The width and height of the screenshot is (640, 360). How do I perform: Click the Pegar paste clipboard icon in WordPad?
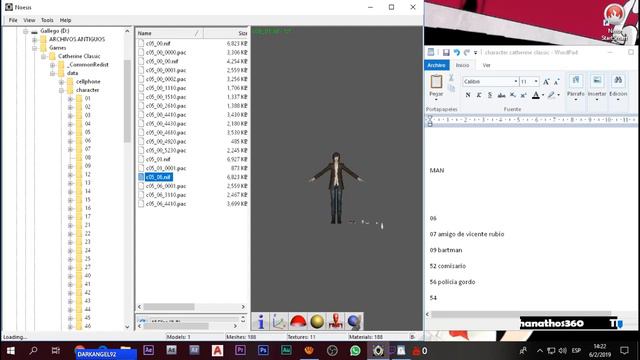pyautogui.click(x=436, y=82)
